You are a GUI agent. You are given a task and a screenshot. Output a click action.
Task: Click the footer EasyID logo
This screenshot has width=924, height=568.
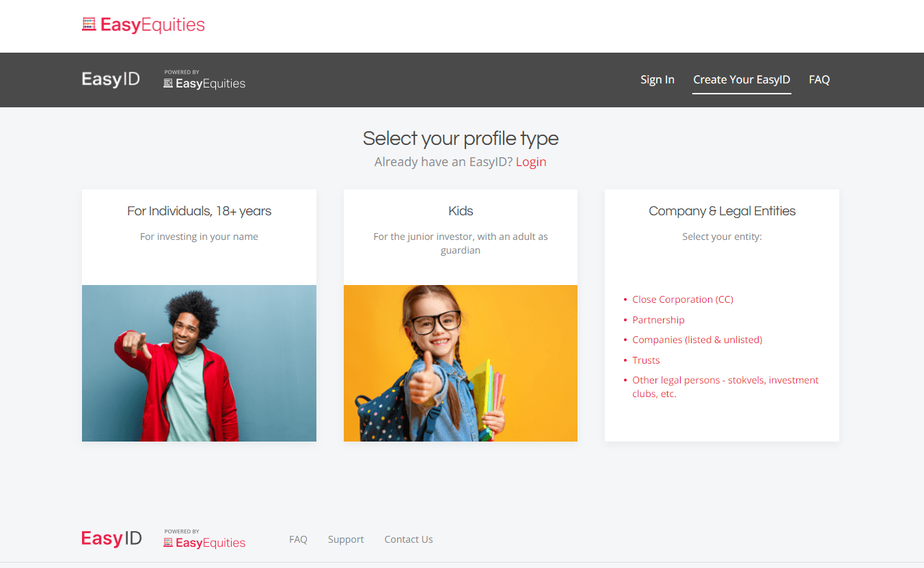click(x=111, y=539)
